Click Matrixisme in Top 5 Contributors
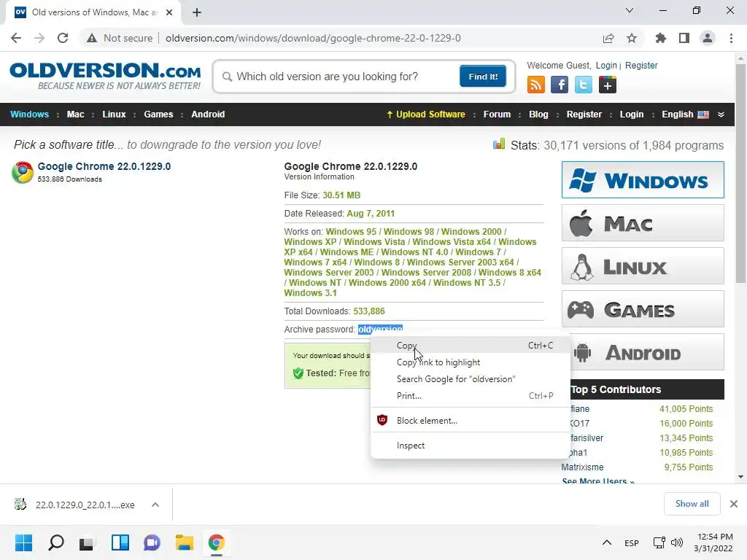747x560 pixels. (x=582, y=467)
